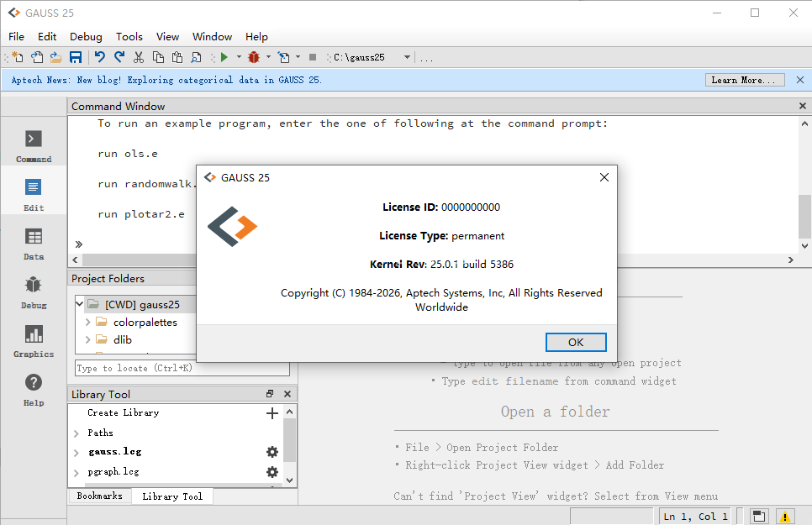The width and height of the screenshot is (812, 525).
Task: Open the Tools menu
Action: (x=129, y=37)
